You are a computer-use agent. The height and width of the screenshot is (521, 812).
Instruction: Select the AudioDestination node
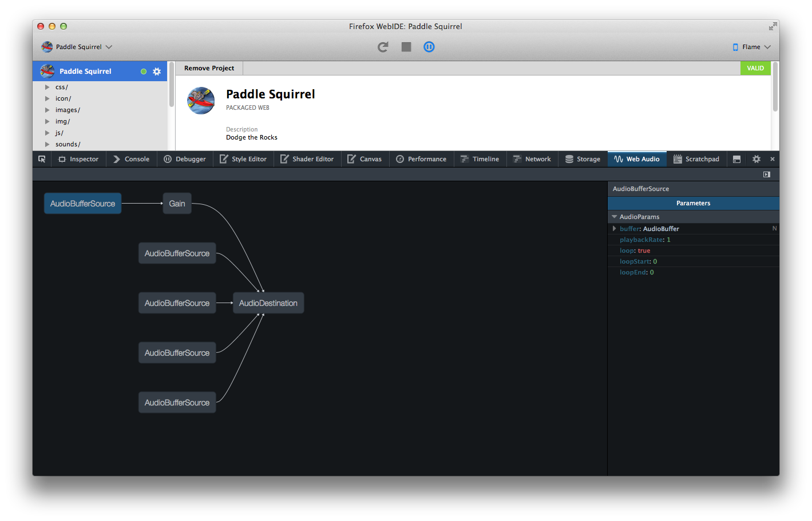[x=268, y=303]
